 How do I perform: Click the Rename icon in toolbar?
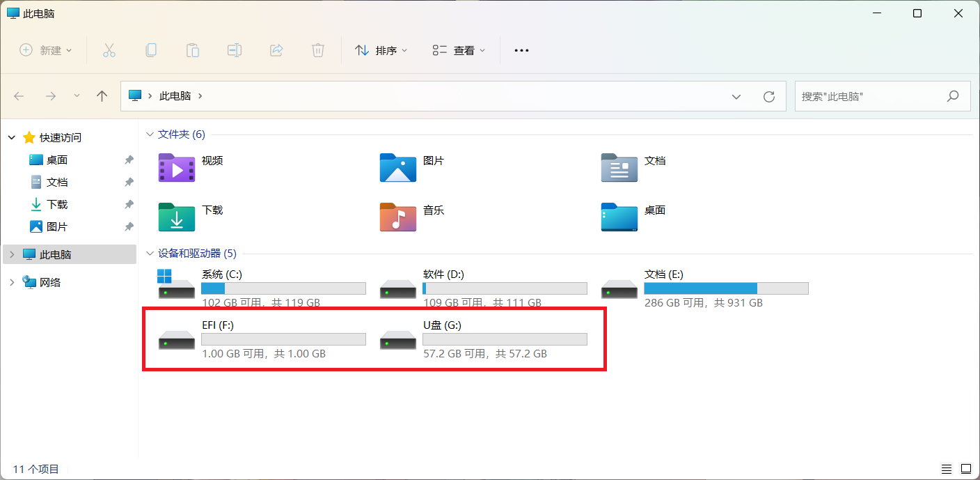[235, 50]
